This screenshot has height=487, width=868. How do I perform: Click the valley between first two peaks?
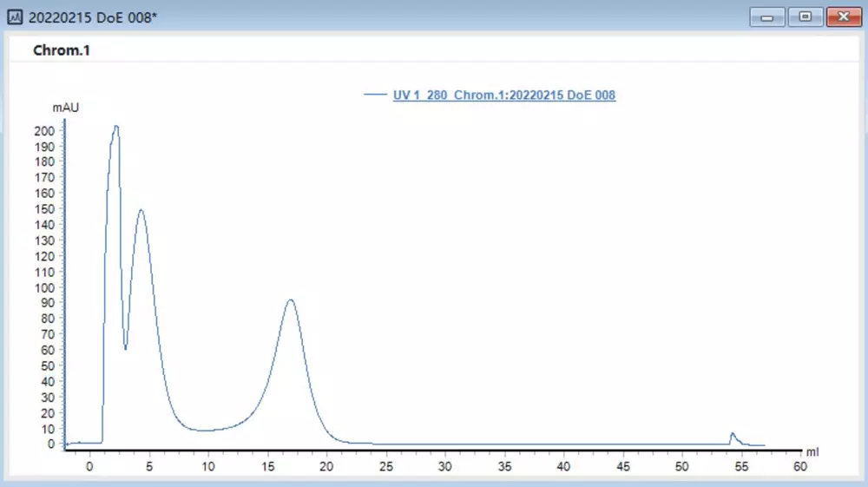point(126,349)
